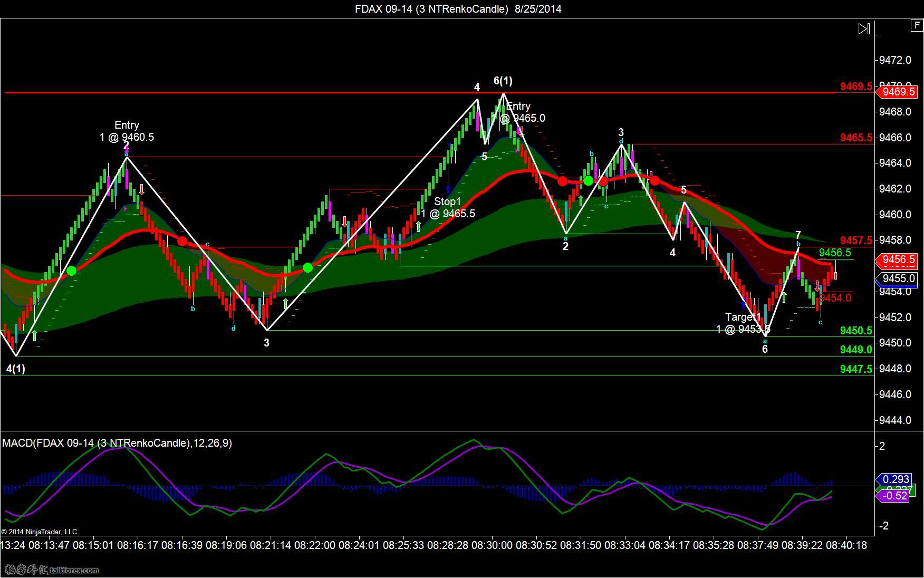Click the F button above the price axis
The width and height of the screenshot is (924, 578).
[x=917, y=25]
